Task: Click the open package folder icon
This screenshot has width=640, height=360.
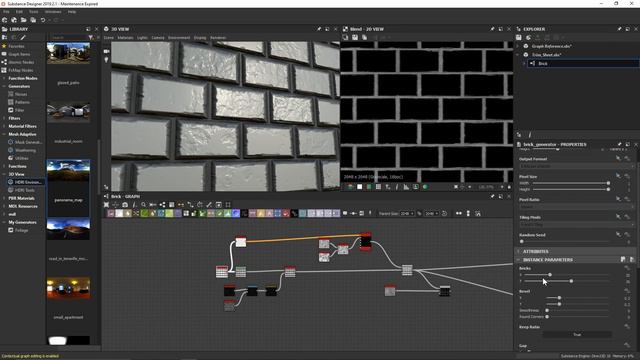Action: [x=24, y=20]
